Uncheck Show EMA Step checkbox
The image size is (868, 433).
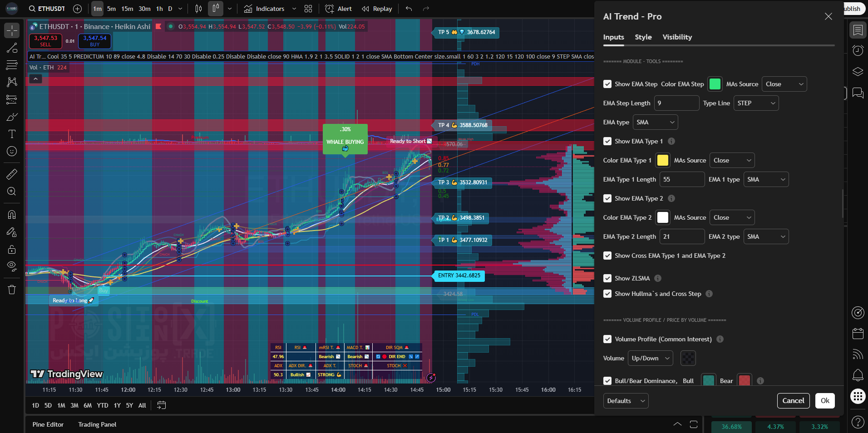607,84
